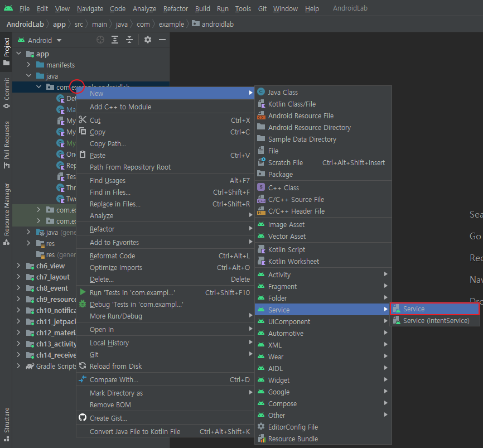Click the C++ Class icon

tap(261, 187)
